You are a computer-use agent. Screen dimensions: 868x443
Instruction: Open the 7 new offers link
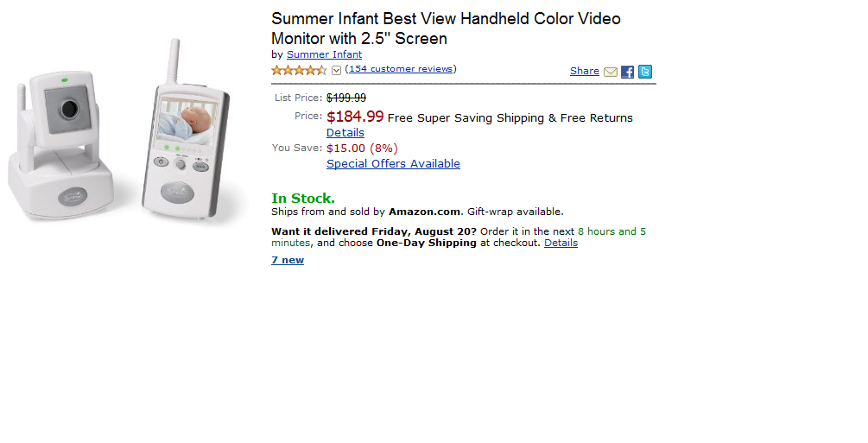click(x=288, y=260)
